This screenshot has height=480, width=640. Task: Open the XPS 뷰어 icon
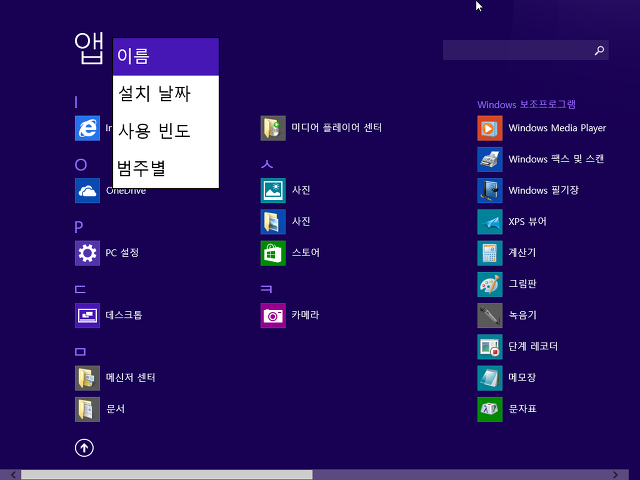[x=490, y=222]
